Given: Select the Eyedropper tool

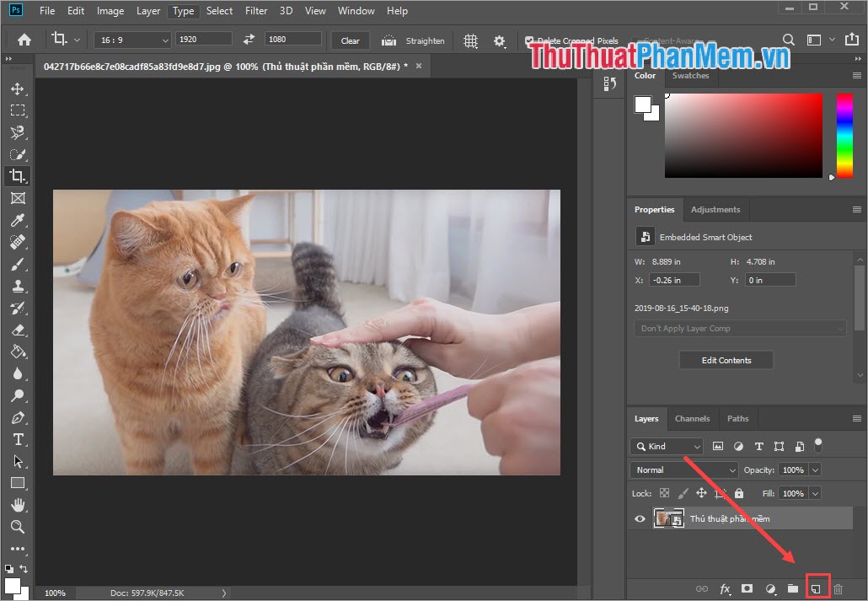Looking at the screenshot, I should tap(19, 220).
